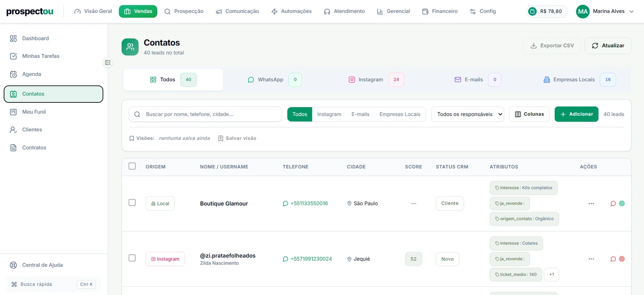644x295 pixels.
Task: Click the MA avatar circle
Action: (x=583, y=11)
